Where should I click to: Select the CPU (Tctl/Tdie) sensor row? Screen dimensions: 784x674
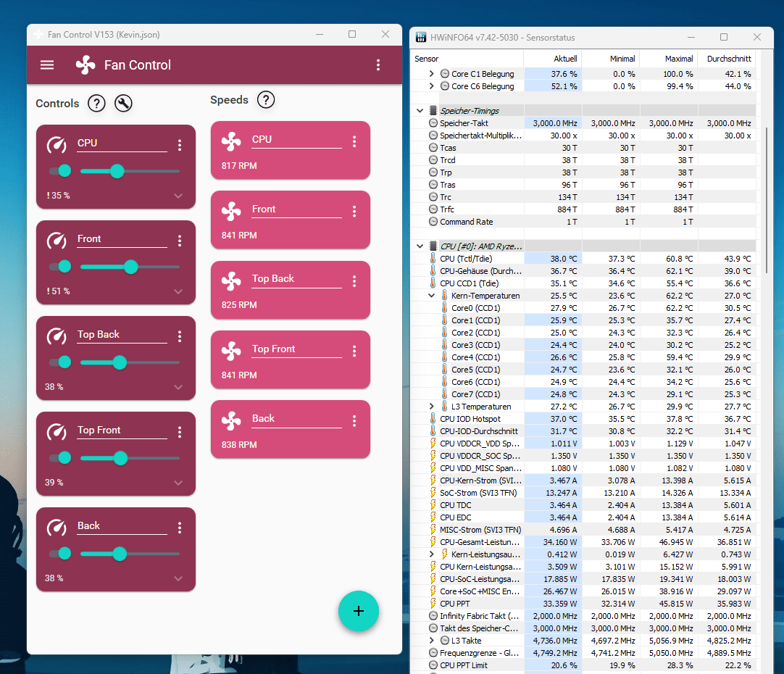coord(583,259)
